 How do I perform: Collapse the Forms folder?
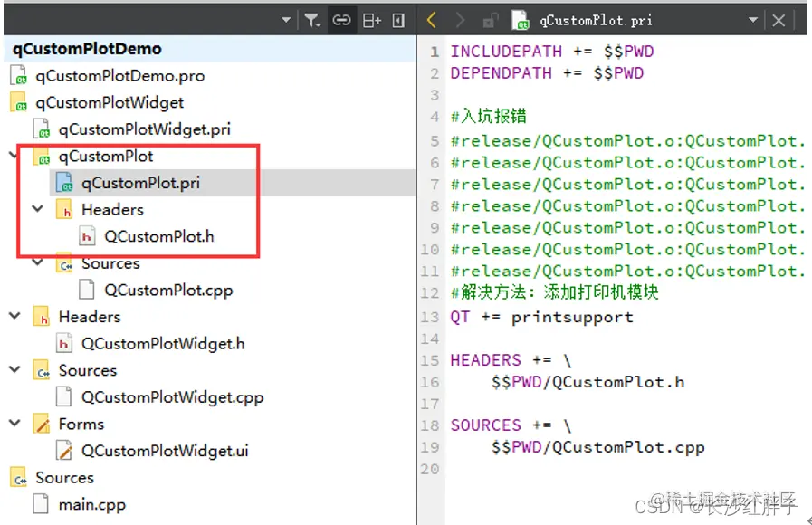tap(14, 423)
